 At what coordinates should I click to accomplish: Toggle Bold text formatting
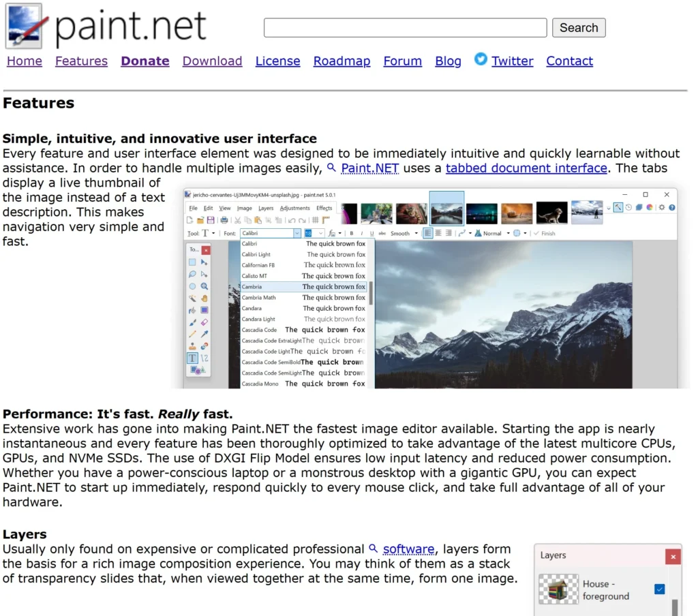point(351,233)
